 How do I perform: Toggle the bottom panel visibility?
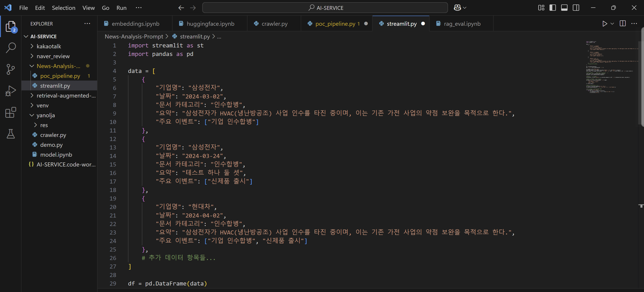[x=564, y=8]
